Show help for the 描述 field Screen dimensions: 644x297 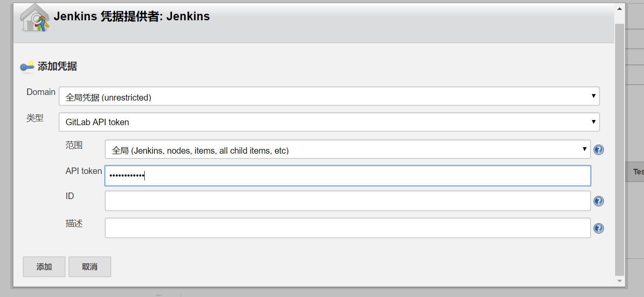coord(598,228)
